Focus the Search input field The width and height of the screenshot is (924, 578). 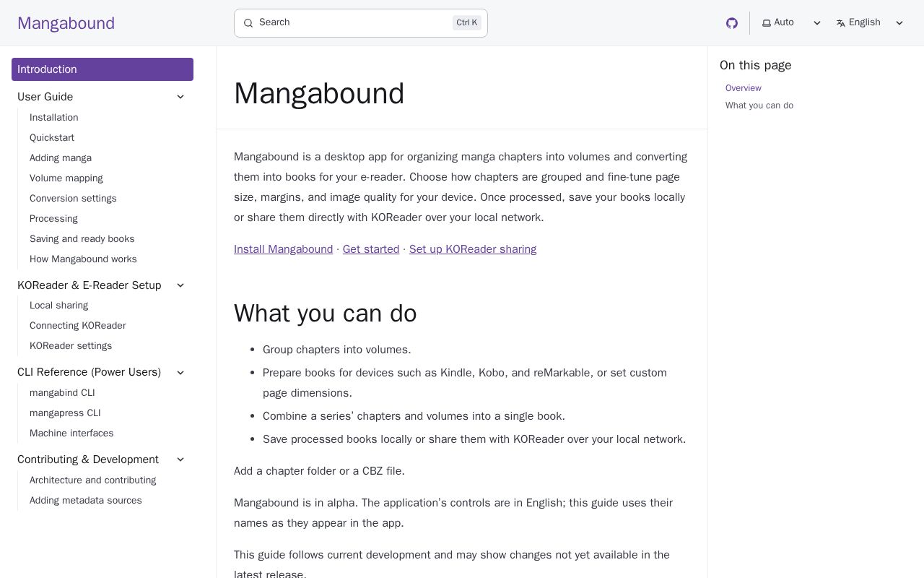361,23
